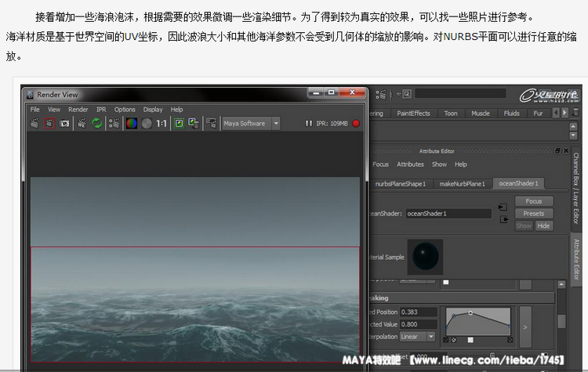The image size is (588, 372).
Task: Take a snapshot with camera icon
Action: pyautogui.click(x=64, y=123)
